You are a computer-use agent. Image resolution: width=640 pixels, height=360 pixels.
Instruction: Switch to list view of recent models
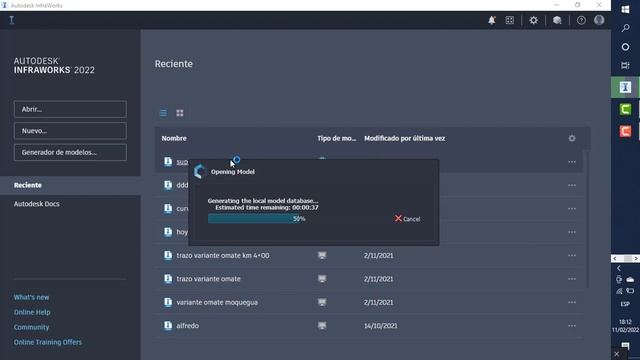click(163, 113)
